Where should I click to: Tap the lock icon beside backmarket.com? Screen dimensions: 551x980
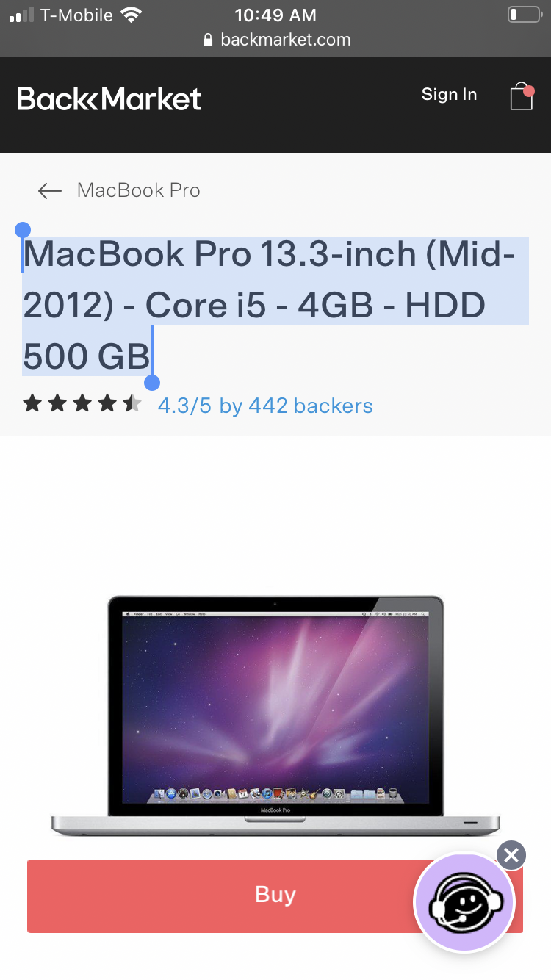(x=209, y=40)
